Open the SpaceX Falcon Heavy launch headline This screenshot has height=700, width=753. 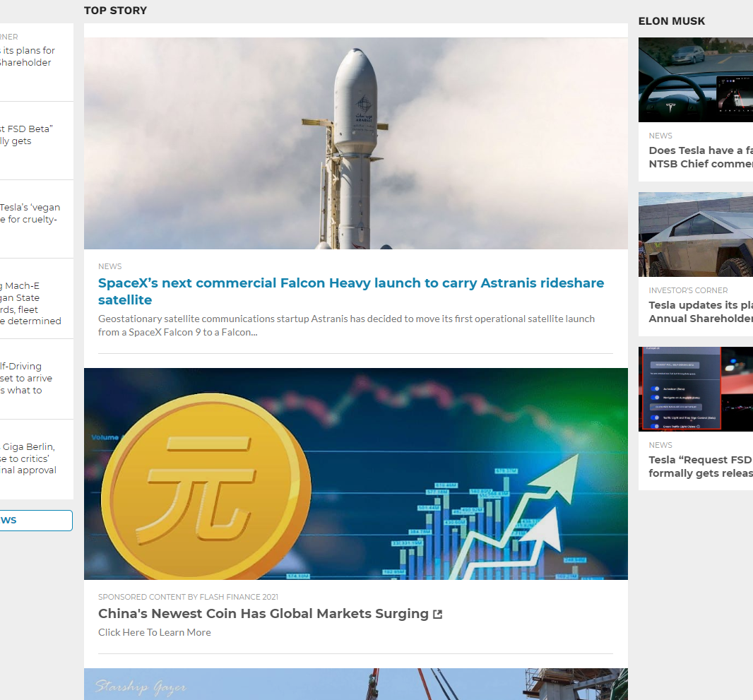[351, 292]
